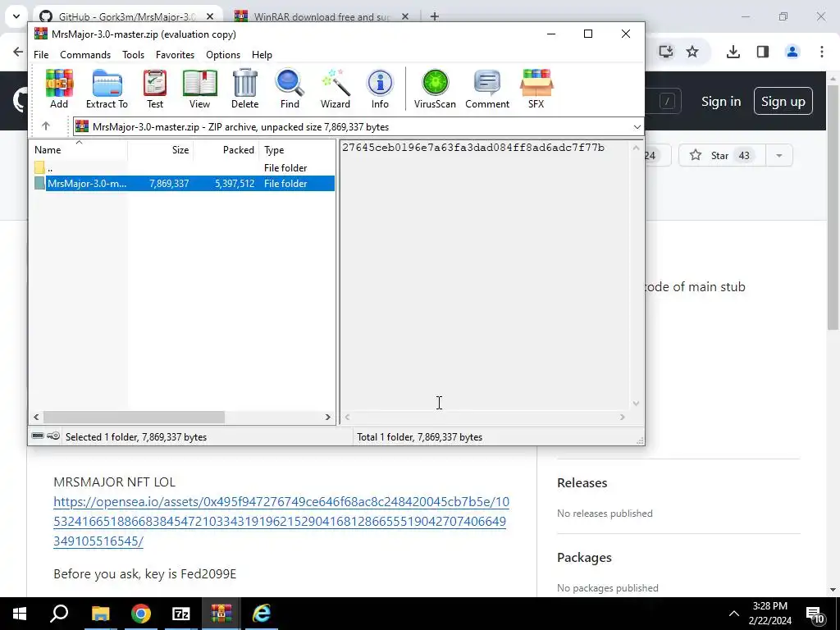
Task: Expand the archive path dropdown
Action: point(637,127)
